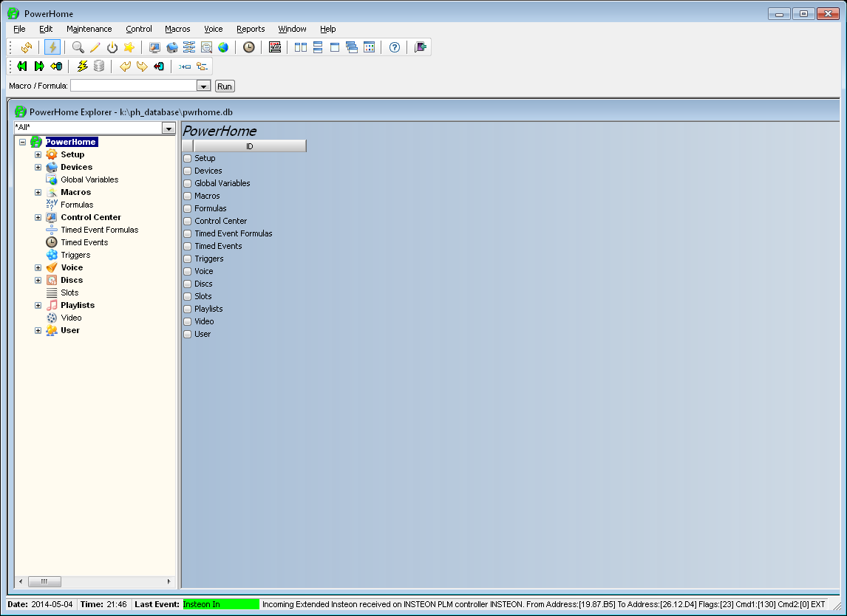This screenshot has height=616, width=847.
Task: Click the tile vertical windows icon
Action: pyautogui.click(x=301, y=47)
